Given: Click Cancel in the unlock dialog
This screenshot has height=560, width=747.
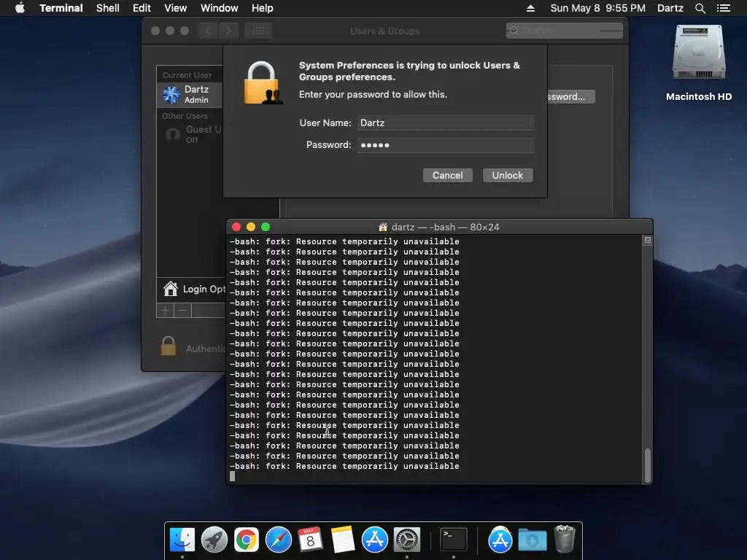Looking at the screenshot, I should tap(447, 175).
